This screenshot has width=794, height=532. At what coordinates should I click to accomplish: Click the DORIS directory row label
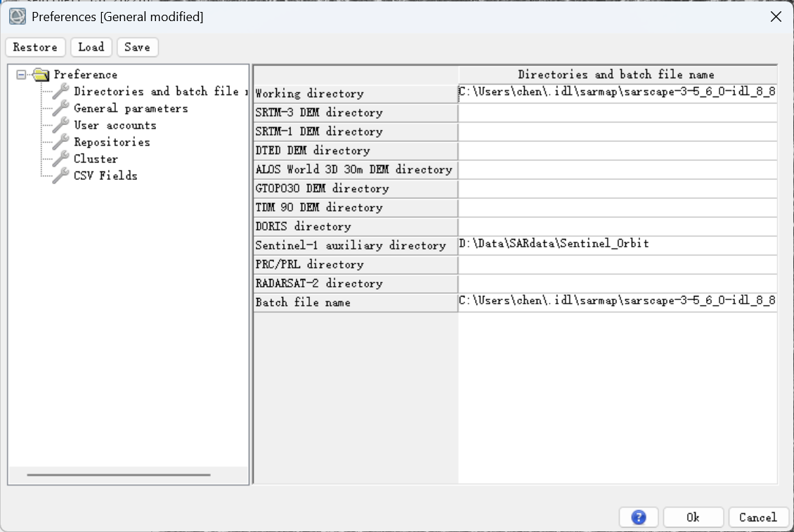coord(356,226)
